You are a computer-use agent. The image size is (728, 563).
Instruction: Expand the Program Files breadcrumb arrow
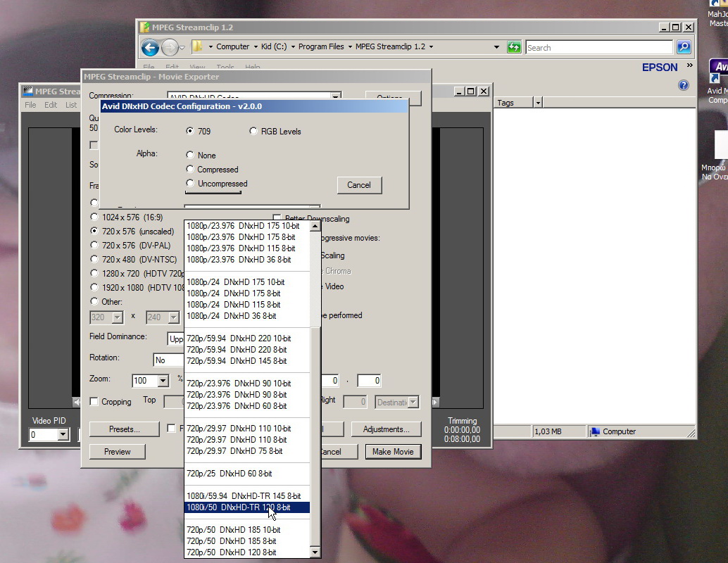350,47
